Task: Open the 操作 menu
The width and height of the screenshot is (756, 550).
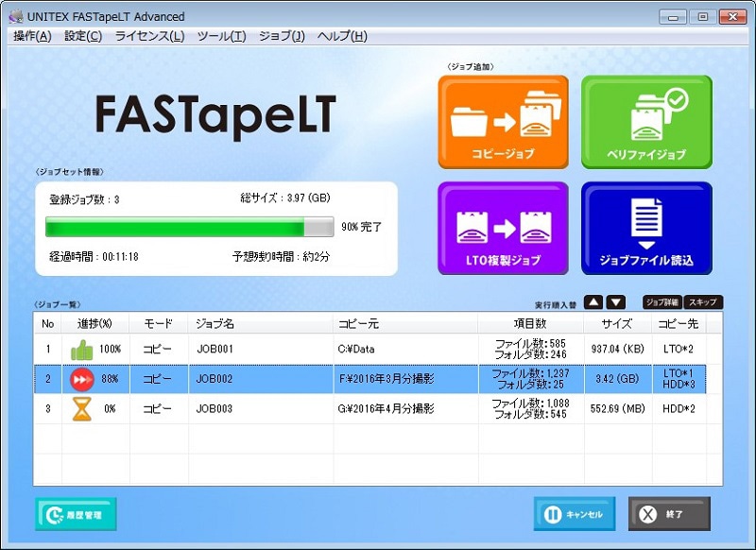Action: 33,35
